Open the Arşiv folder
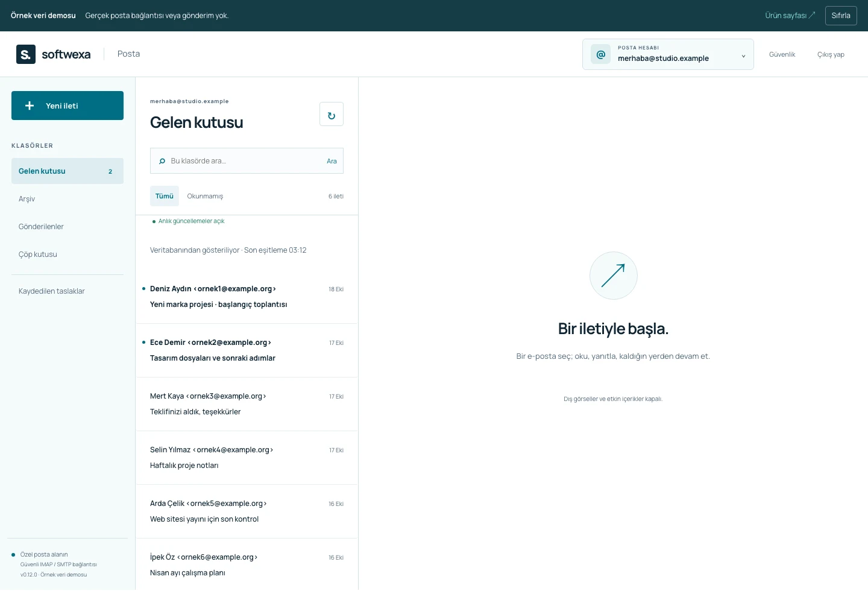Viewport: 868px width, 591px height. 68,199
